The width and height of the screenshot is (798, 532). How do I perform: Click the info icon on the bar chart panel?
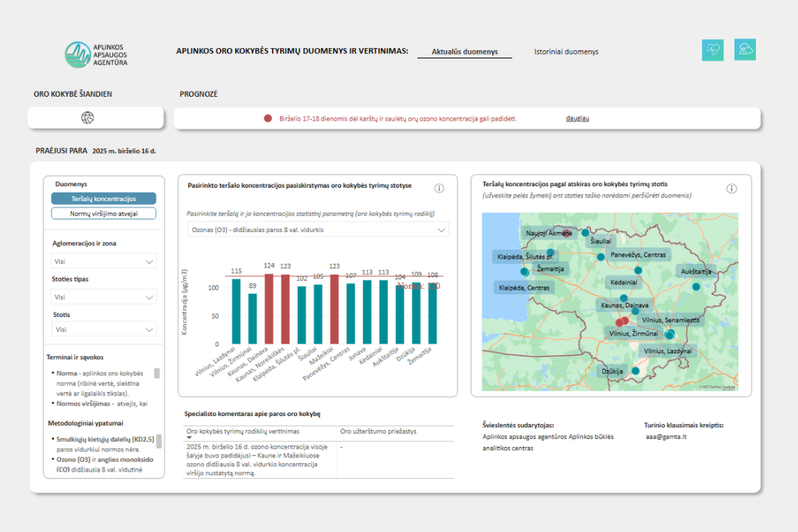coord(439,188)
